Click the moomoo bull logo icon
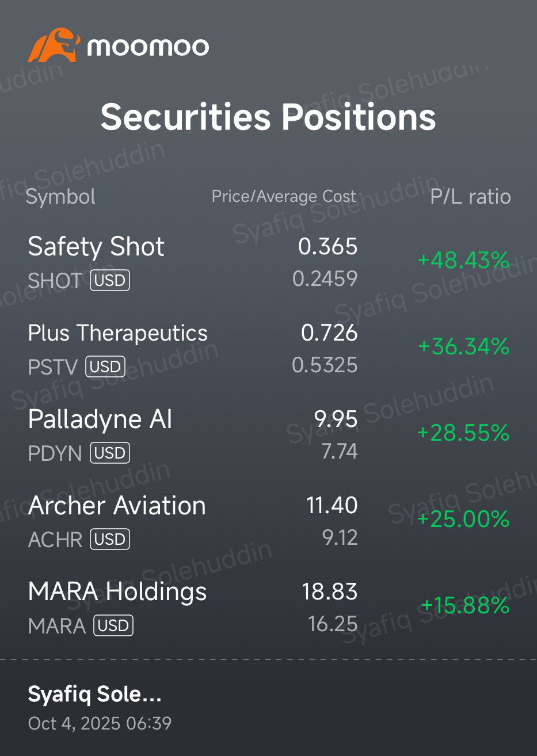The width and height of the screenshot is (537, 756). click(54, 45)
